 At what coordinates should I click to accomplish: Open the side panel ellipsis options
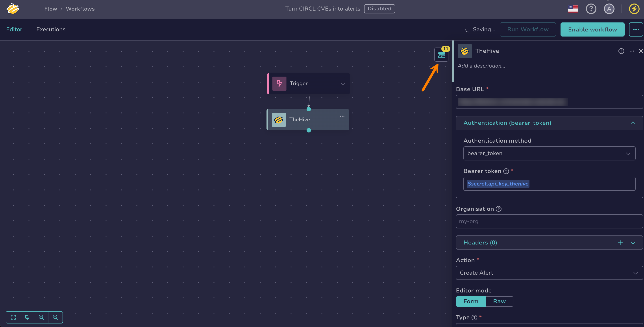pyautogui.click(x=631, y=51)
